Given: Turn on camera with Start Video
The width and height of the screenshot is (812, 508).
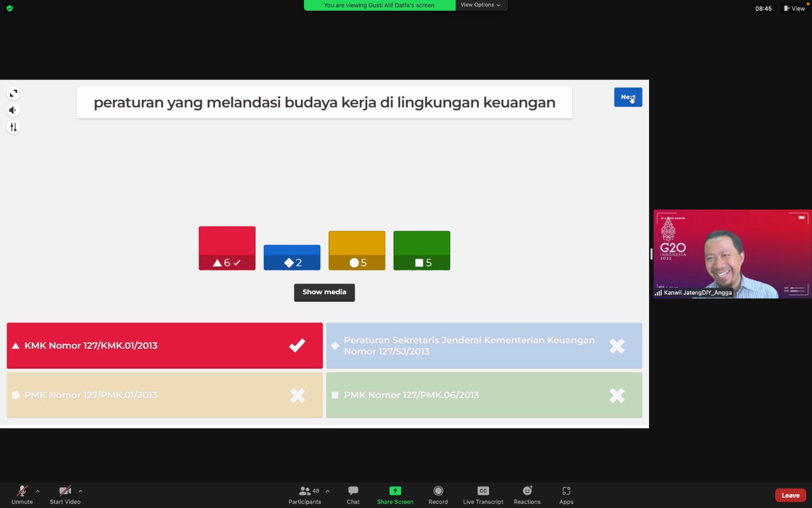Looking at the screenshot, I should (x=65, y=495).
